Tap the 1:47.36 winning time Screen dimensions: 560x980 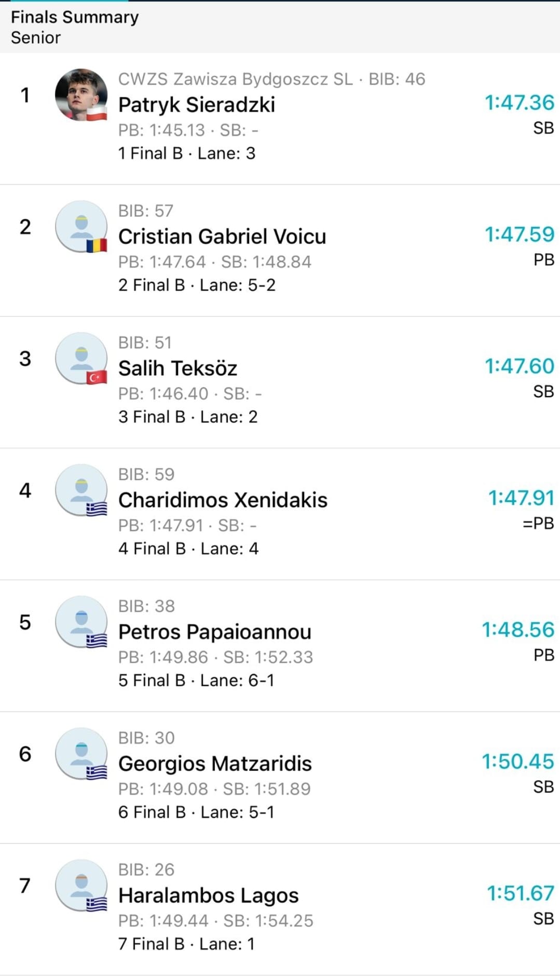pos(519,103)
